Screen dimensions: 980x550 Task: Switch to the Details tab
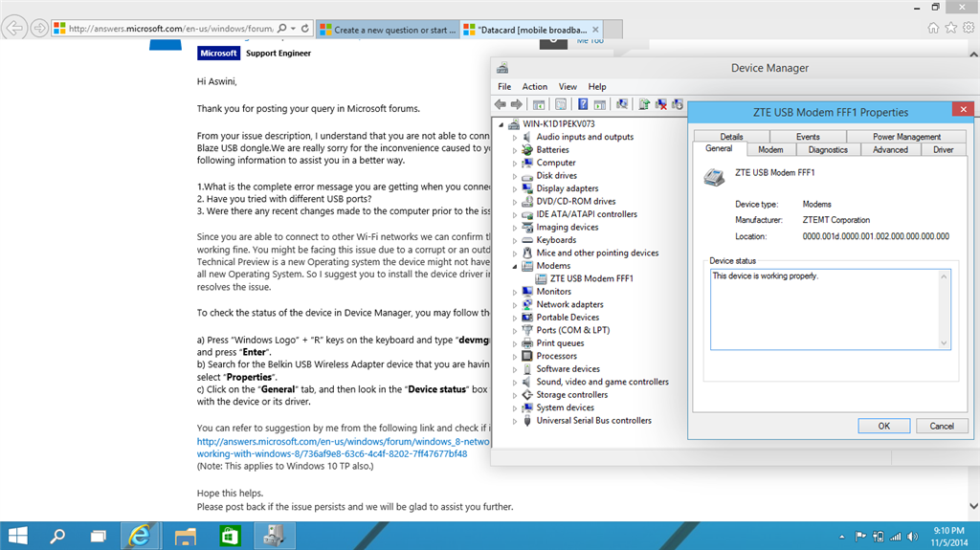click(x=731, y=136)
